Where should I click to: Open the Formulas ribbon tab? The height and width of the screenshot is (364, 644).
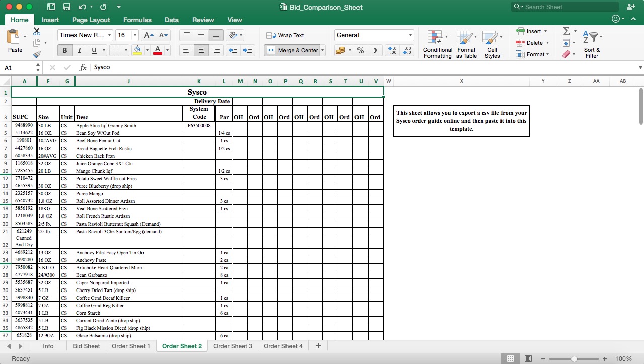pyautogui.click(x=137, y=20)
